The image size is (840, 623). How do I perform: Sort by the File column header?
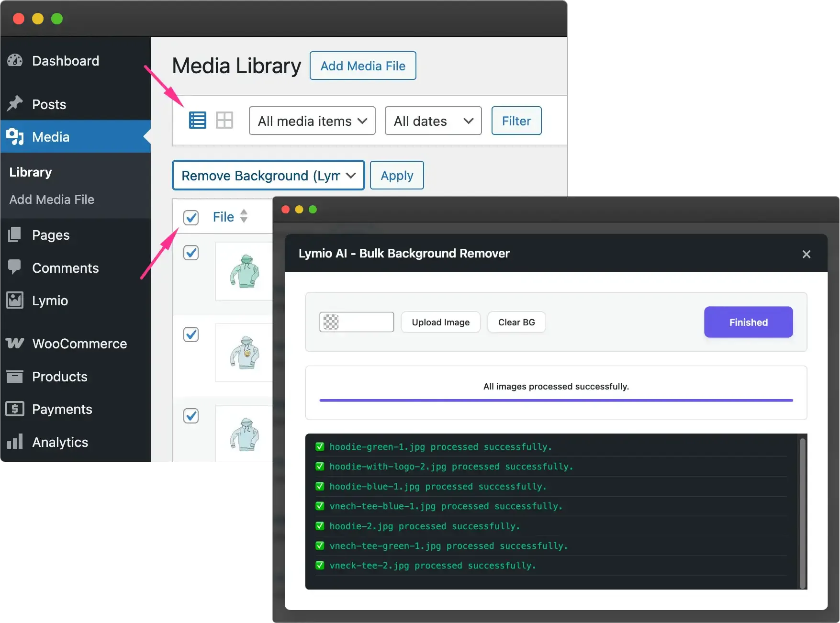[224, 217]
